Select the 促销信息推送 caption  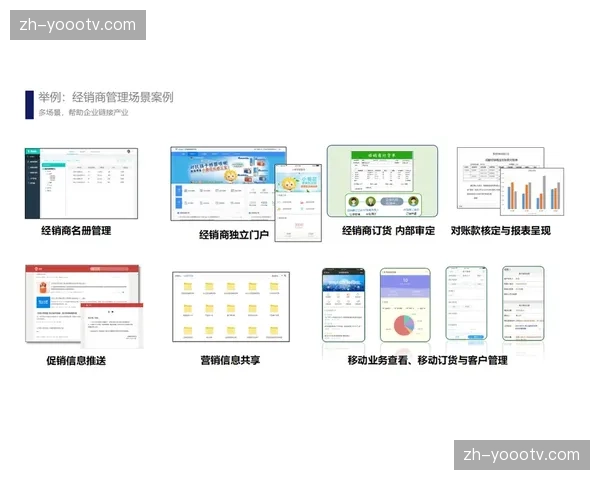pos(76,361)
